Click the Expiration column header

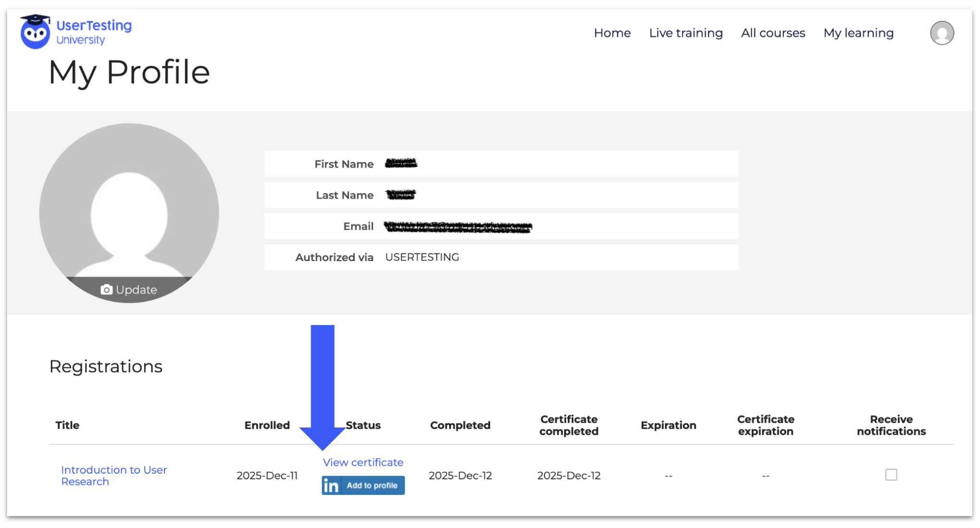[668, 425]
